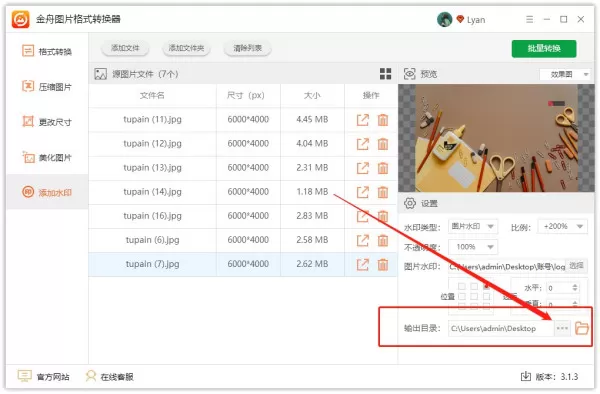
Task: Click the preview eye icon
Action: click(409, 73)
